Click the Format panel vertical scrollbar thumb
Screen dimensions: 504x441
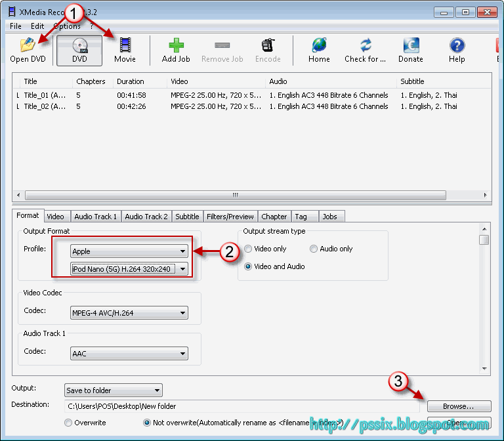click(484, 240)
